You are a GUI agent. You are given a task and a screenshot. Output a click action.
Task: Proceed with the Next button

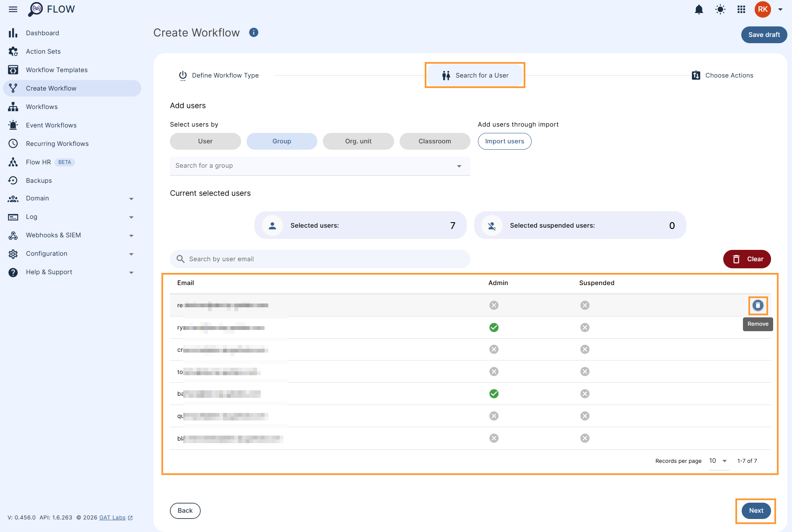(756, 511)
